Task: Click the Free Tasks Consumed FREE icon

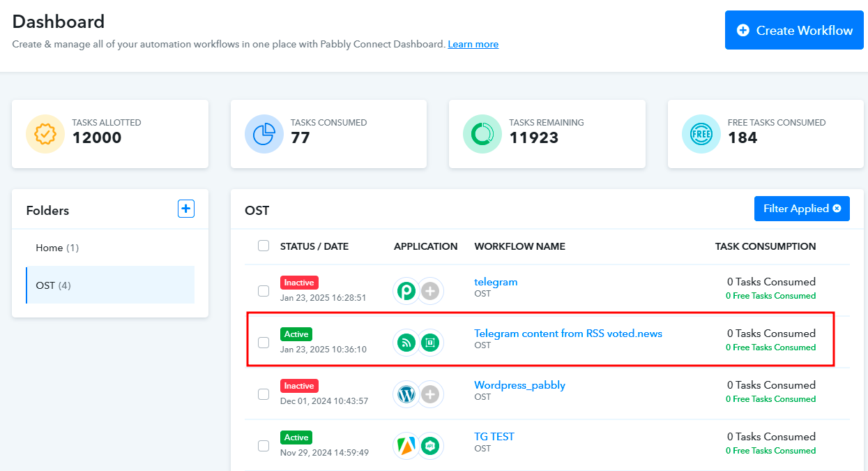Action: click(x=701, y=134)
